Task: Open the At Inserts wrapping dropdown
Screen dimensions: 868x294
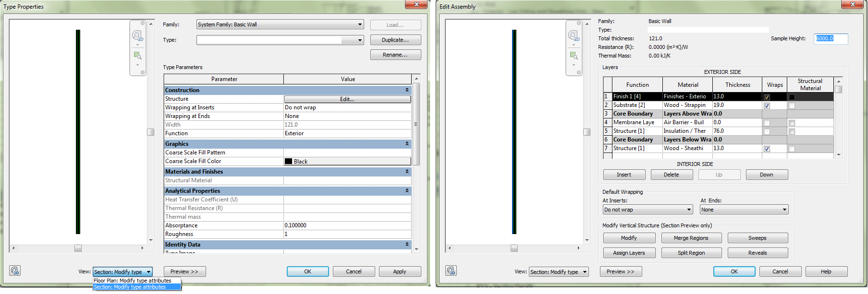Action: tap(648, 210)
